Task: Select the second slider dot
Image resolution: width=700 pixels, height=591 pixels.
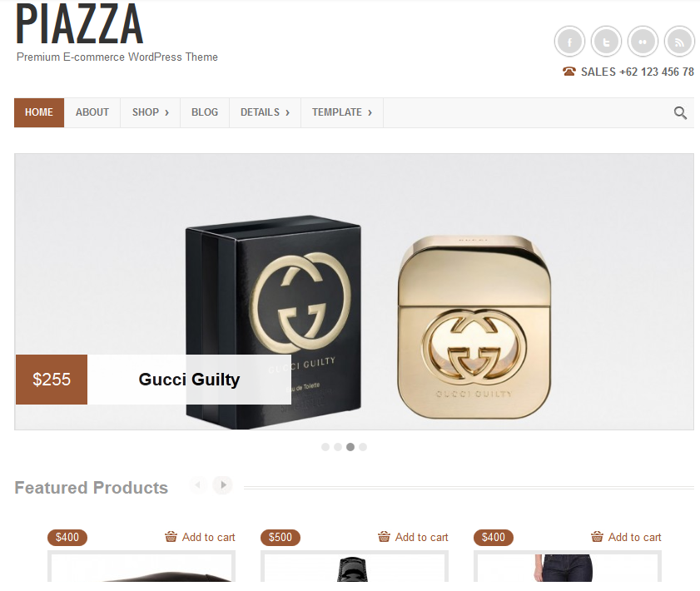Action: (x=338, y=447)
